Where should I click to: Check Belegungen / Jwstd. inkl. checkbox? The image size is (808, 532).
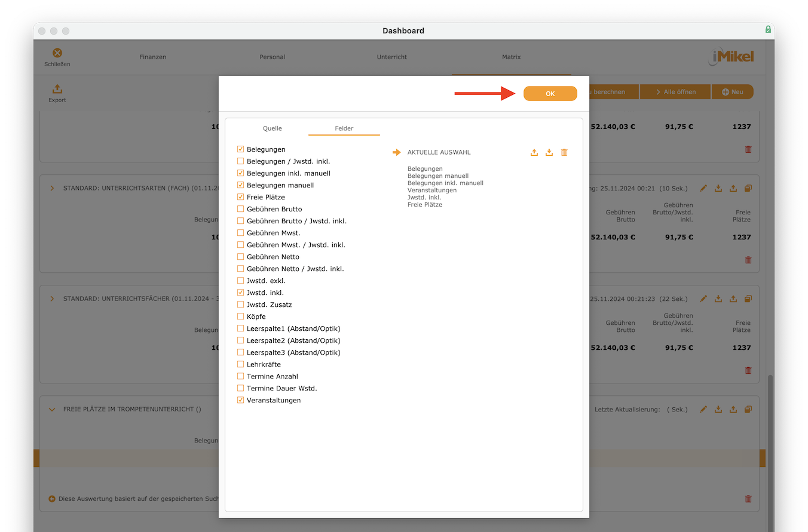tap(240, 161)
